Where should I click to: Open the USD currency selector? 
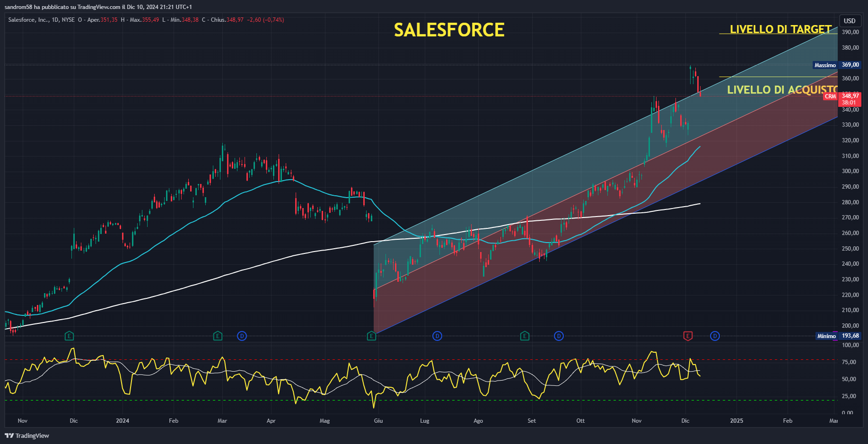click(x=850, y=21)
